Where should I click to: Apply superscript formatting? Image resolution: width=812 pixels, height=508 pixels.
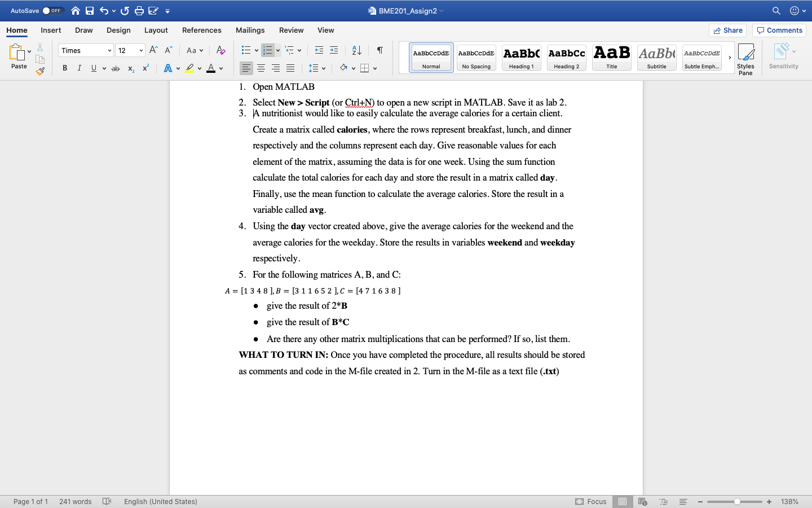tap(145, 68)
